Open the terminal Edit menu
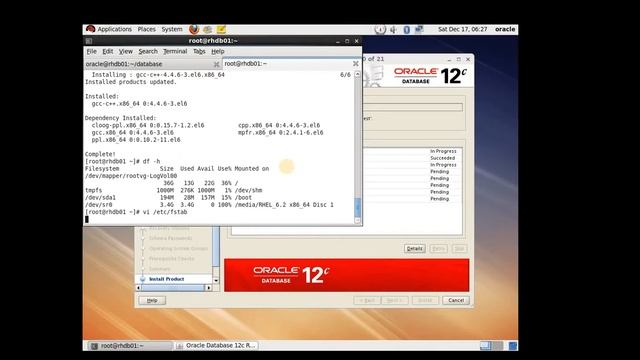The width and height of the screenshot is (640, 360). 107,51
